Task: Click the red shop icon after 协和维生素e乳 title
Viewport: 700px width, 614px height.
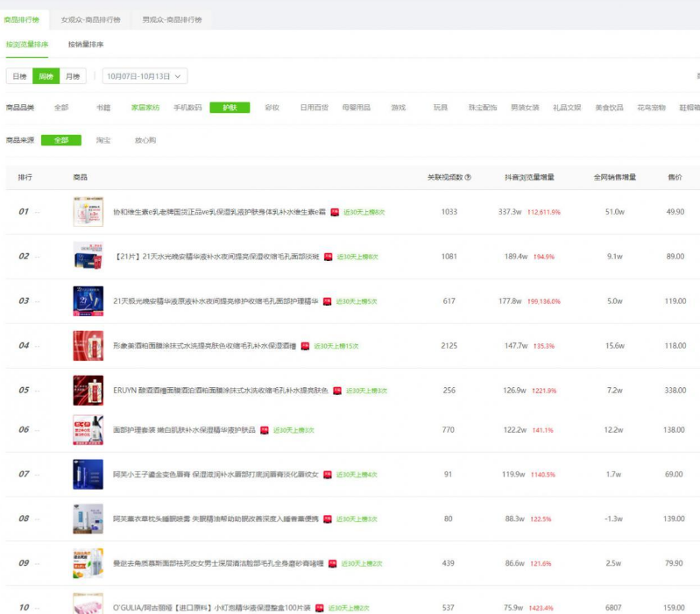Action: [335, 212]
